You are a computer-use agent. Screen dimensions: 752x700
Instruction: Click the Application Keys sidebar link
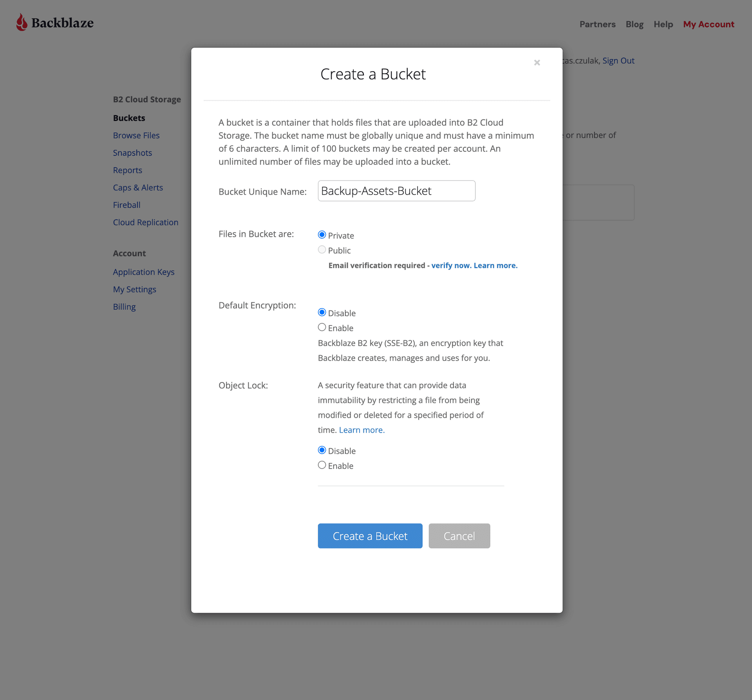pyautogui.click(x=143, y=271)
